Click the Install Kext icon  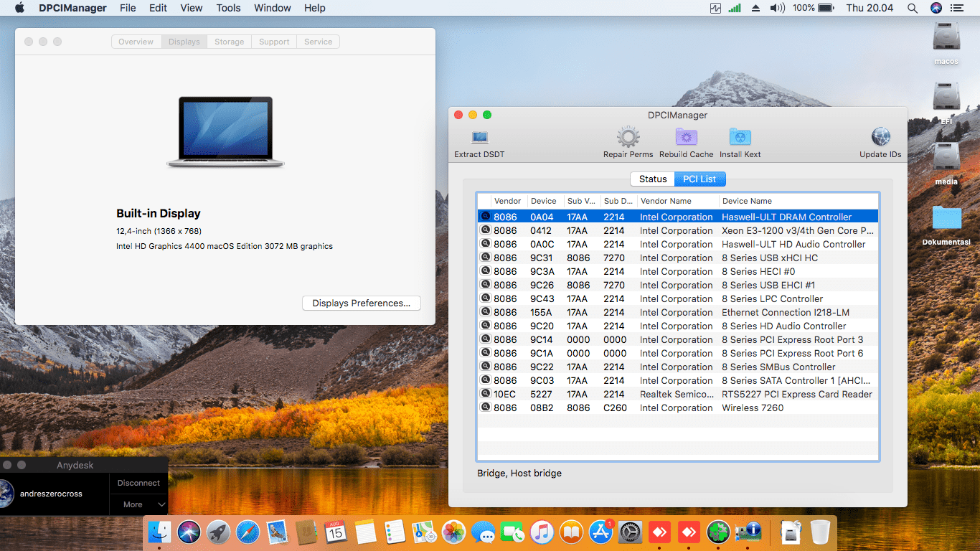740,137
